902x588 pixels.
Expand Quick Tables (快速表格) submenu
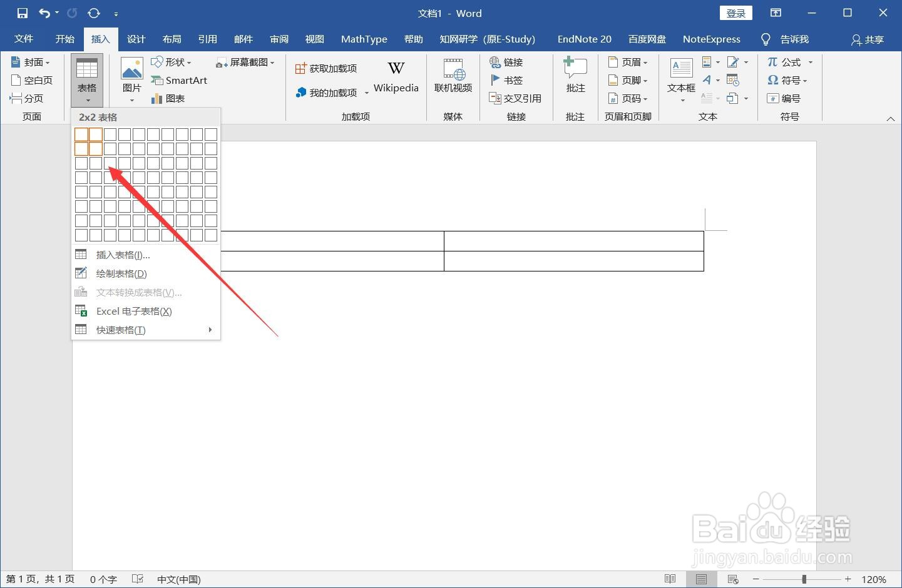[x=146, y=330]
